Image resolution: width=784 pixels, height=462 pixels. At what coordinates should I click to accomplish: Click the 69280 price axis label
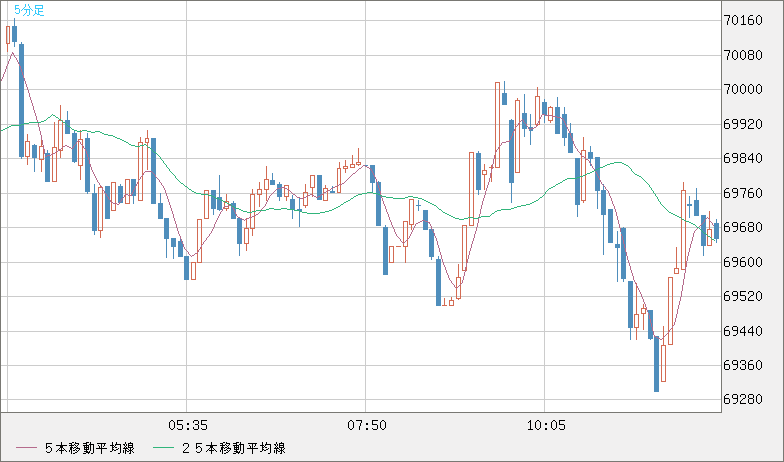coord(743,400)
